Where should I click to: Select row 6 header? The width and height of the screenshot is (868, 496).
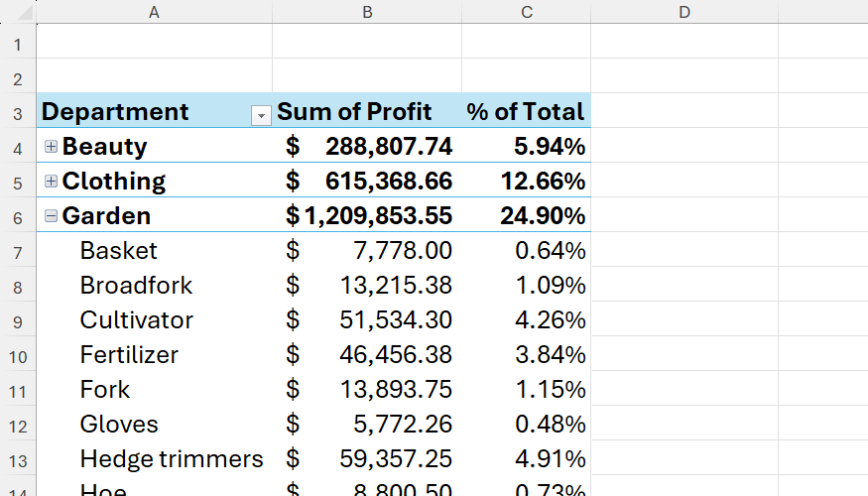(x=18, y=217)
